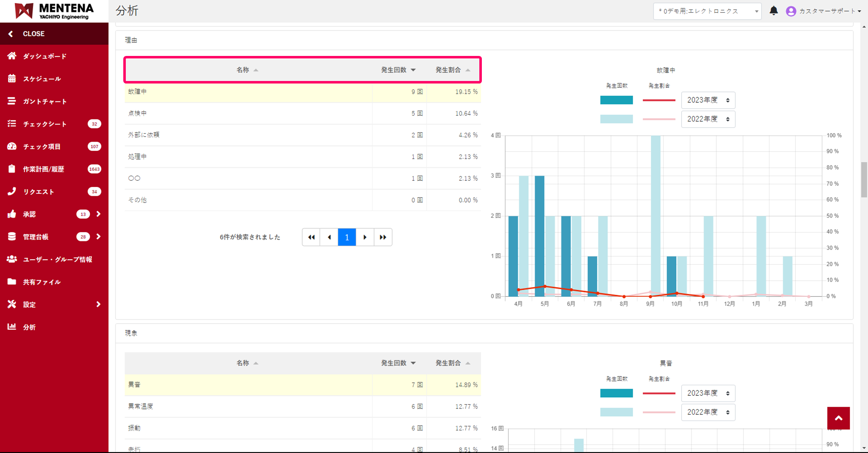This screenshot has width=868, height=453.
Task: Open the 2022年度 dropdown in reason chart
Action: tap(708, 119)
